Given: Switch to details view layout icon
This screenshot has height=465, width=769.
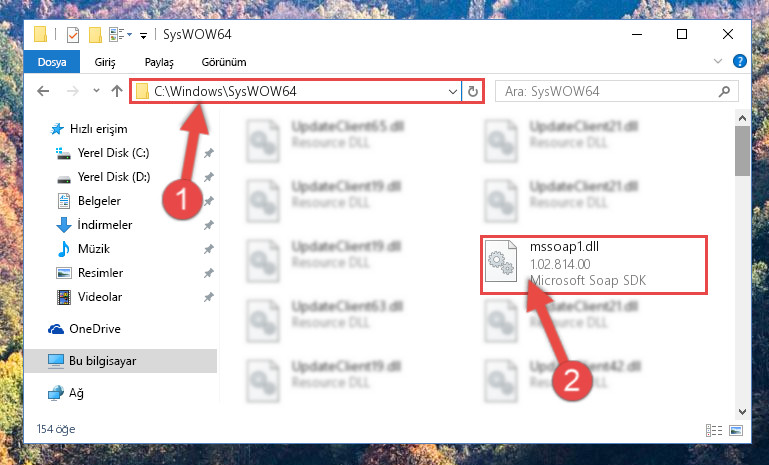Looking at the screenshot, I should point(714,430).
